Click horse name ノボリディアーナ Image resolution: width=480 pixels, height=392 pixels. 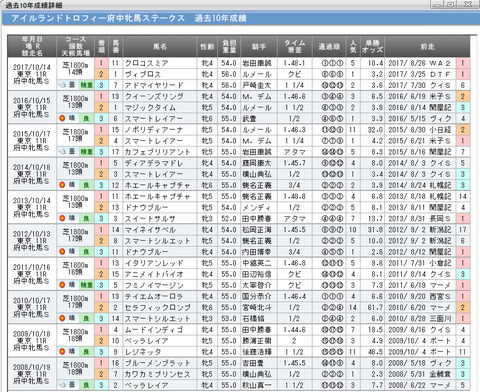(x=154, y=130)
